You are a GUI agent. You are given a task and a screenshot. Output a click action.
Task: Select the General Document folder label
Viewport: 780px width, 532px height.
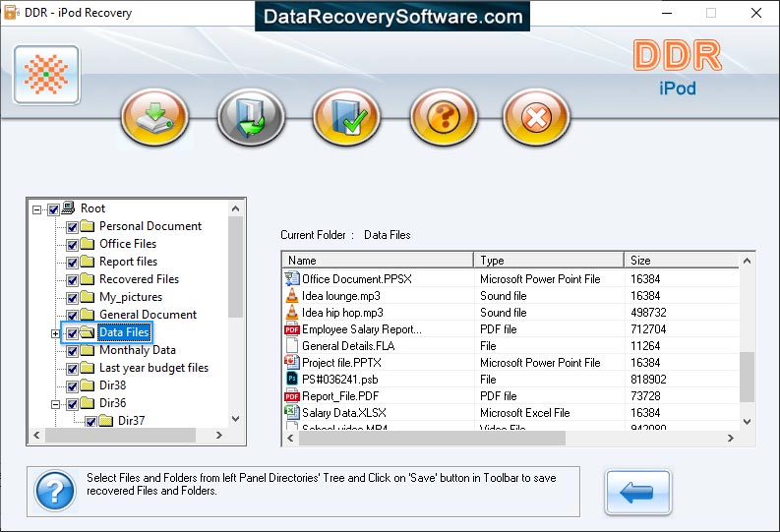(148, 315)
